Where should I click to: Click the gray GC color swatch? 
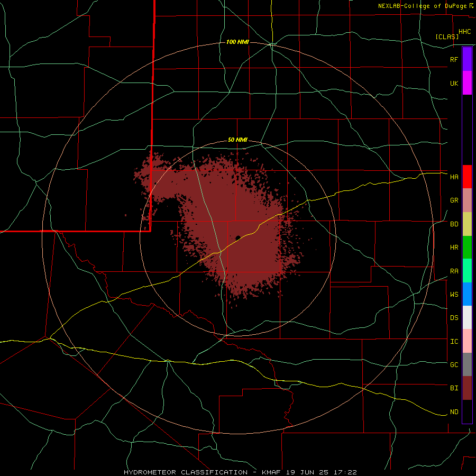(x=467, y=364)
